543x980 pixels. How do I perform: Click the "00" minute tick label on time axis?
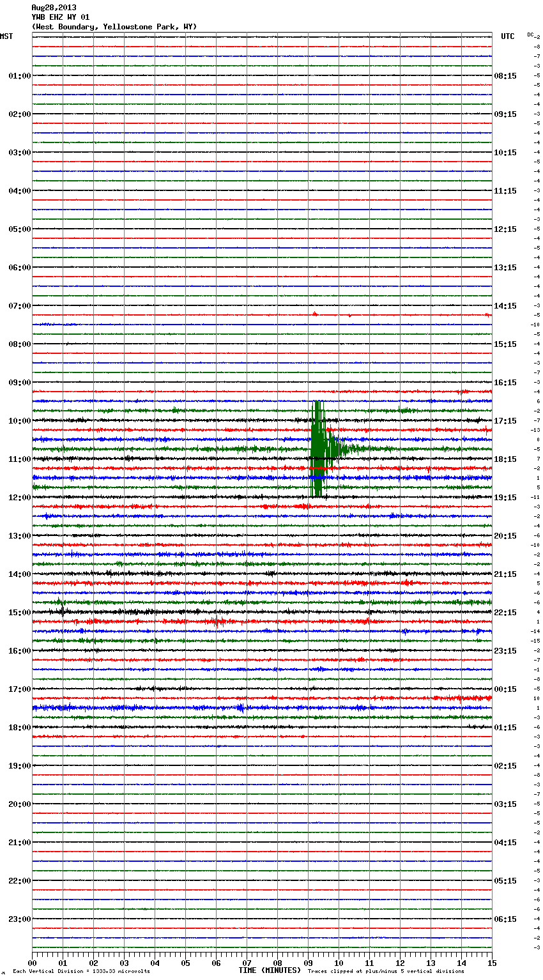coord(33,963)
